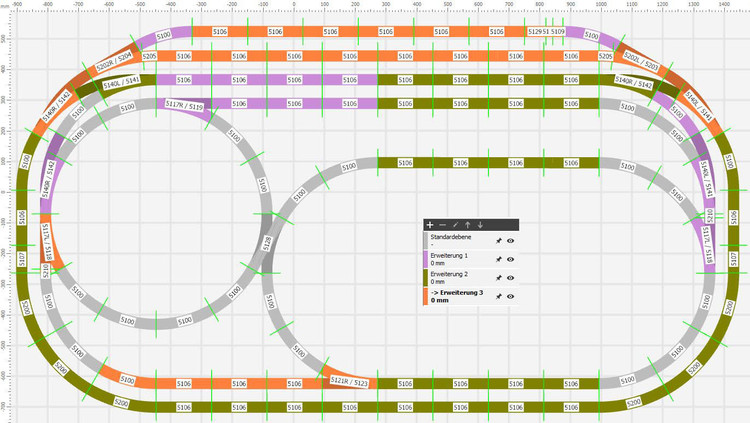Click the orange Erweiterung 3 color swatch
The image size is (750, 423).
pos(426,297)
